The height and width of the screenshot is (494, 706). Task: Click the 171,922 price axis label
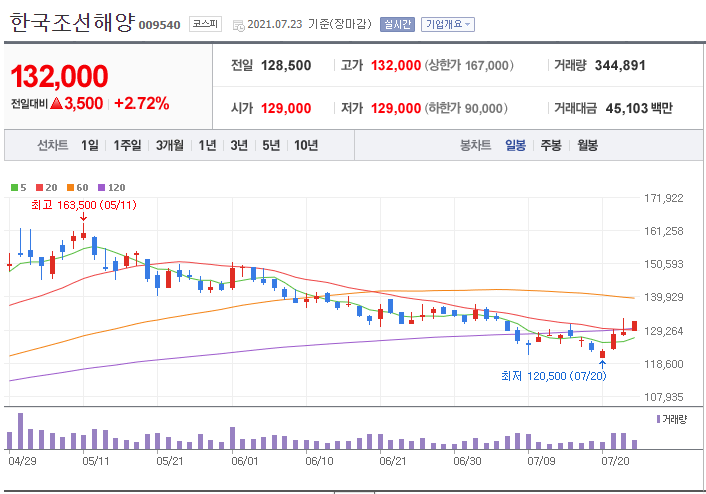coord(664,198)
